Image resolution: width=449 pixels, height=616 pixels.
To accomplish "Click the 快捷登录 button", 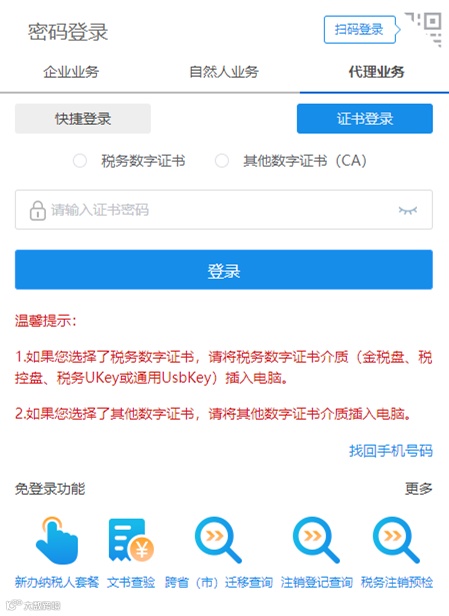I will pos(83,119).
